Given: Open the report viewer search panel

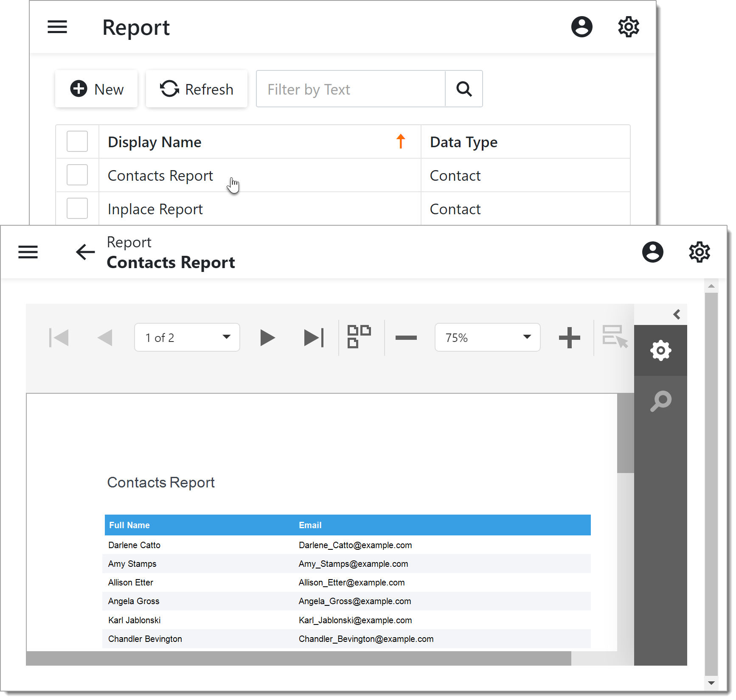Looking at the screenshot, I should (660, 401).
